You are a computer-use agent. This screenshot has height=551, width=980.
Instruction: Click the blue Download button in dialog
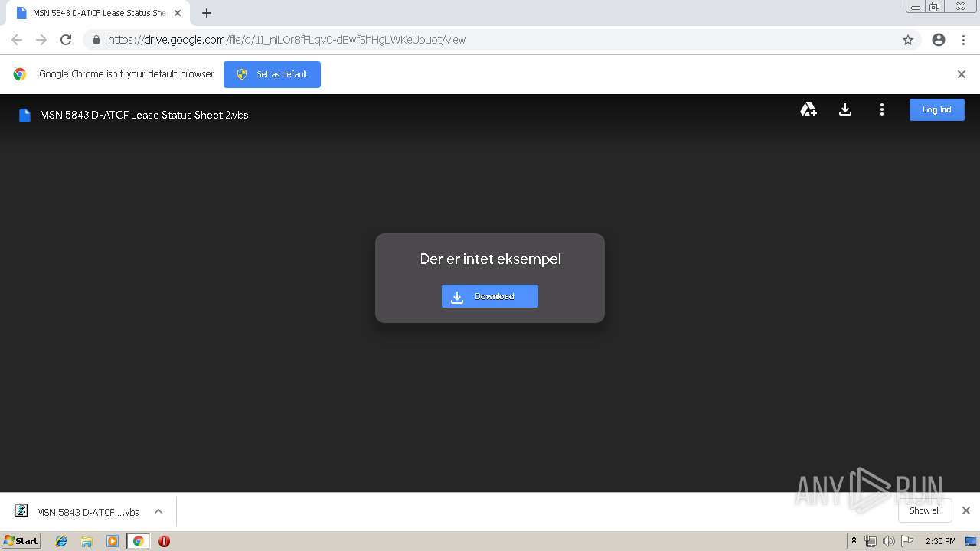[x=490, y=296]
